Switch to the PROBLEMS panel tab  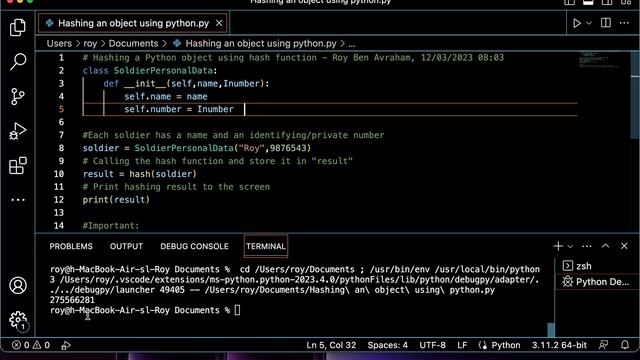click(x=71, y=246)
